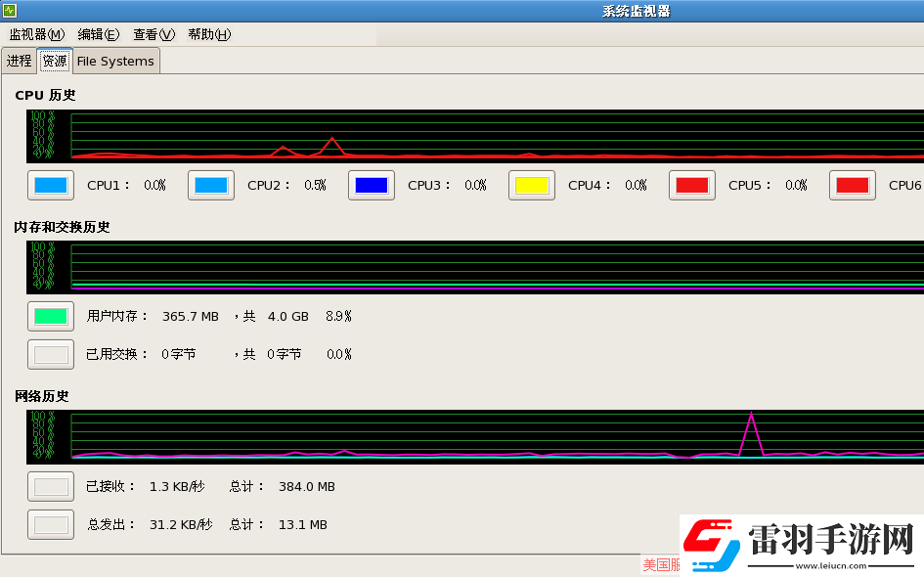Toggle the 总发出 network send indicator
Screen dimensions: 924x577
click(50, 524)
